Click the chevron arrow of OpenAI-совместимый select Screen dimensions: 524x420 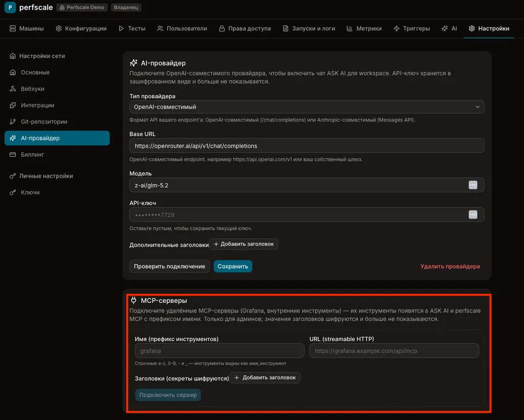[x=477, y=107]
